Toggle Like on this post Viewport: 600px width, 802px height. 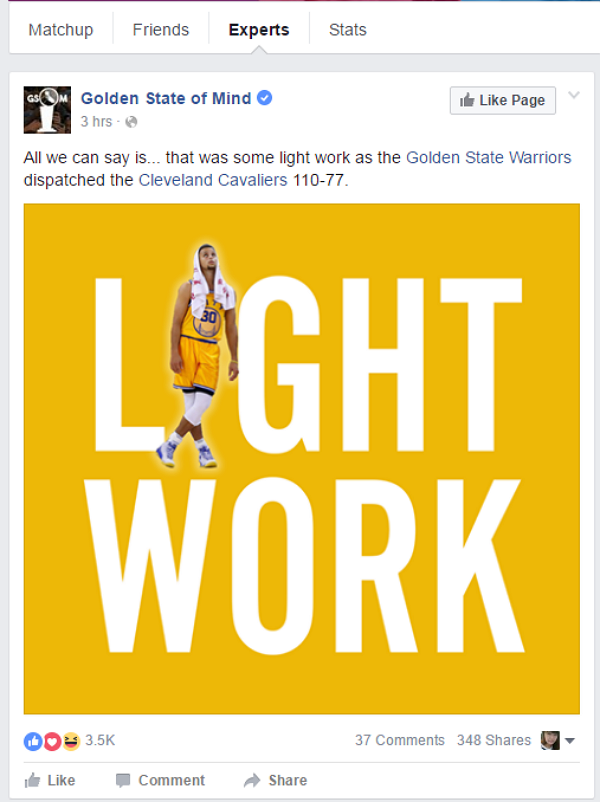pos(50,781)
